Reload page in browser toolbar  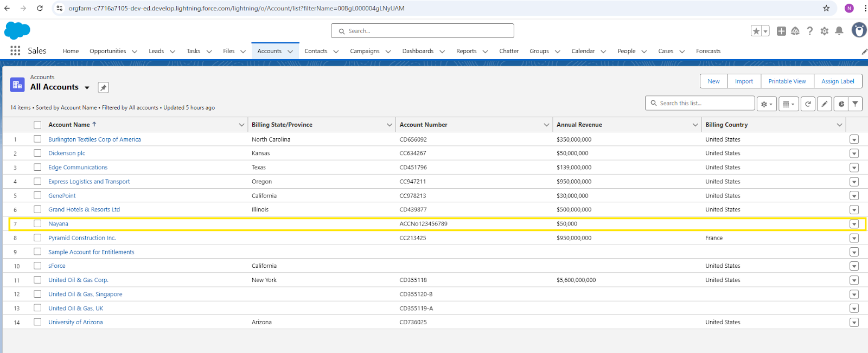[40, 8]
